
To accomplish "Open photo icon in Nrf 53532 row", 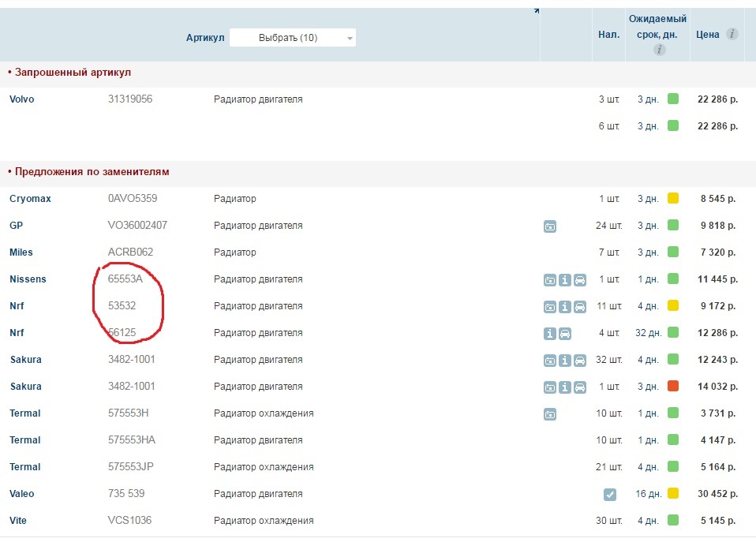I will (x=550, y=307).
